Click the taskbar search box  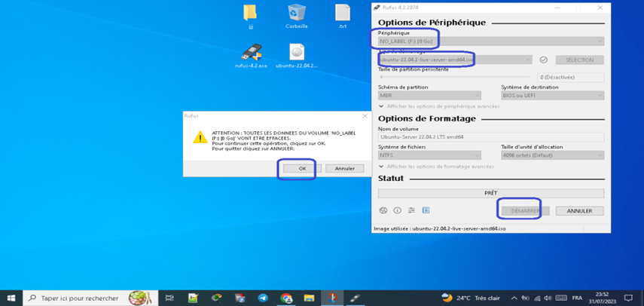point(90,298)
